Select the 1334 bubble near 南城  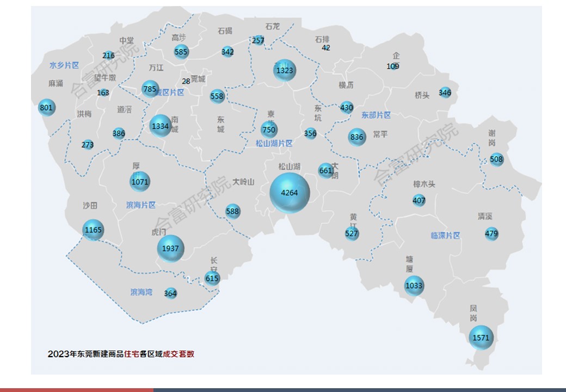[161, 126]
